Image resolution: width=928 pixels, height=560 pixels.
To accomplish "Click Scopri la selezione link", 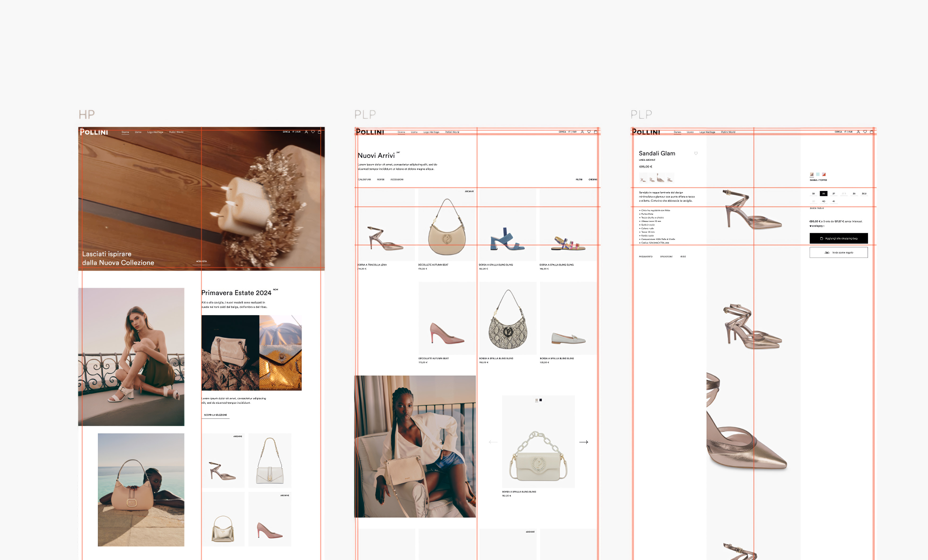I will 215,415.
